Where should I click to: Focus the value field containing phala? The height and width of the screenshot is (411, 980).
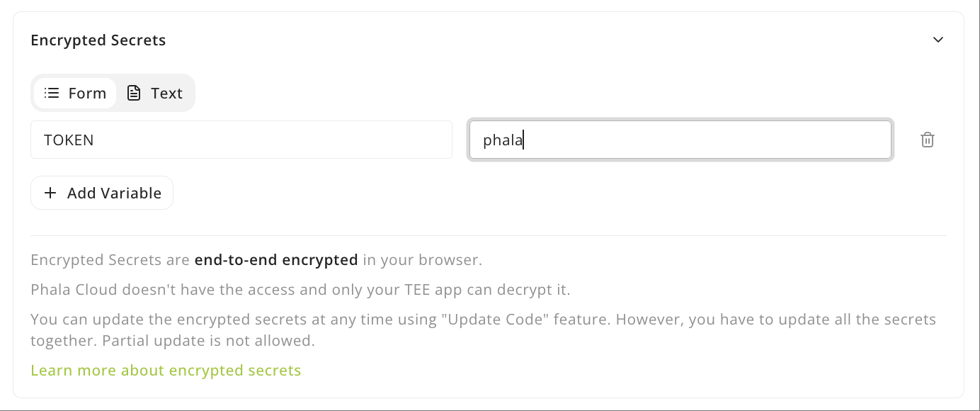tap(680, 140)
